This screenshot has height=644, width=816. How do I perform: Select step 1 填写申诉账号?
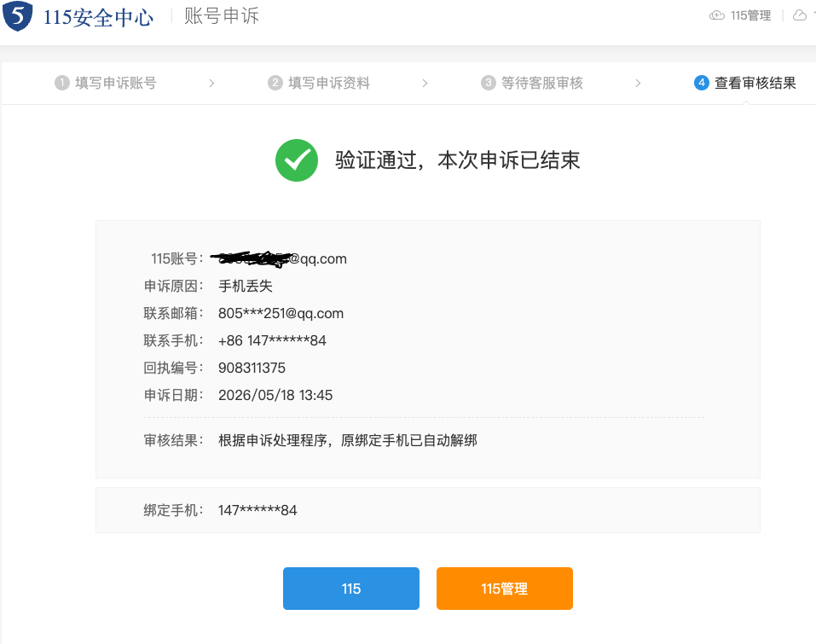[106, 83]
